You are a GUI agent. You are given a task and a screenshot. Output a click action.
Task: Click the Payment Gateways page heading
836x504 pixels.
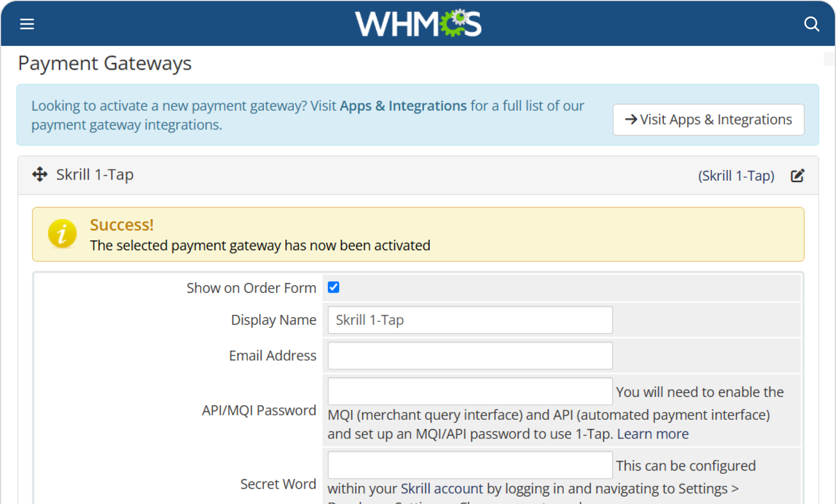pos(104,63)
